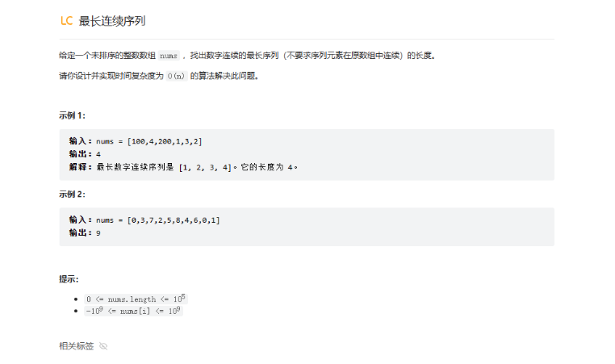Click the 示例 2 heading

tap(72, 195)
